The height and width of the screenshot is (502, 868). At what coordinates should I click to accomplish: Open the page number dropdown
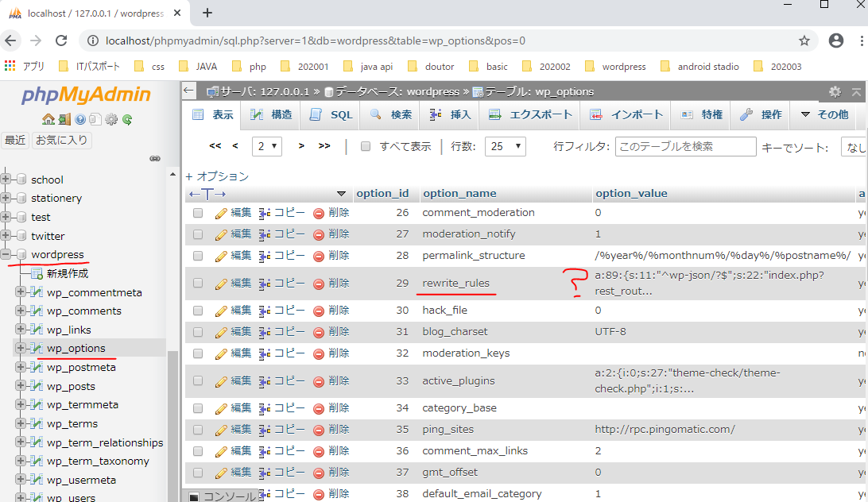pyautogui.click(x=267, y=146)
